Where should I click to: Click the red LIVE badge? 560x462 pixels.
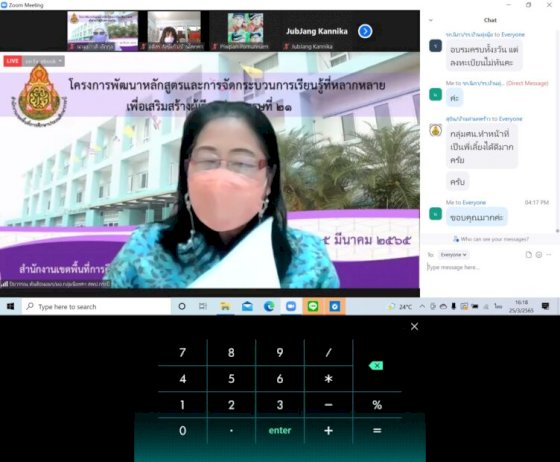[12, 61]
